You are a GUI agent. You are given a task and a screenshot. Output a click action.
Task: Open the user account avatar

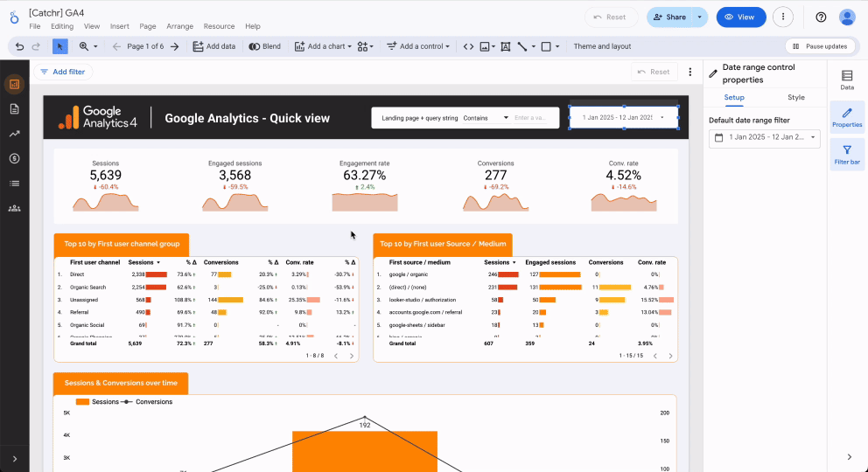(847, 17)
